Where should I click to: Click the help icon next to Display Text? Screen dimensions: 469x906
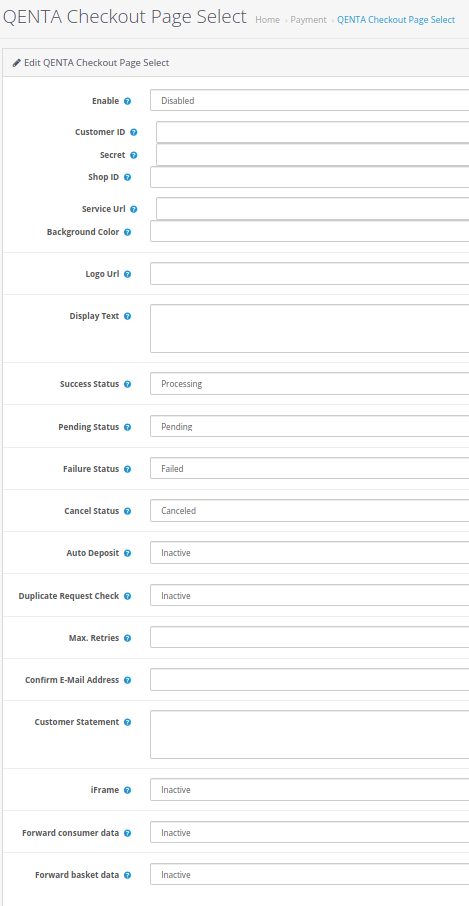128,317
